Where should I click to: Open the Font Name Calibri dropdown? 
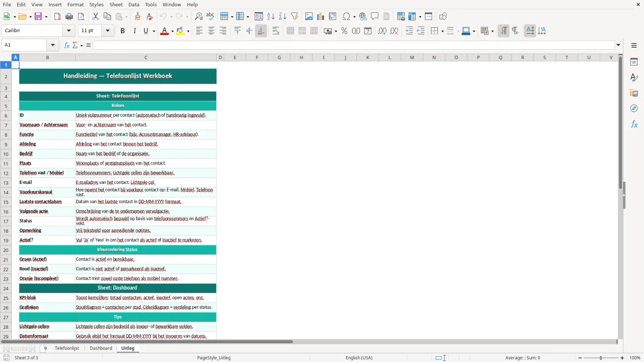(69, 31)
